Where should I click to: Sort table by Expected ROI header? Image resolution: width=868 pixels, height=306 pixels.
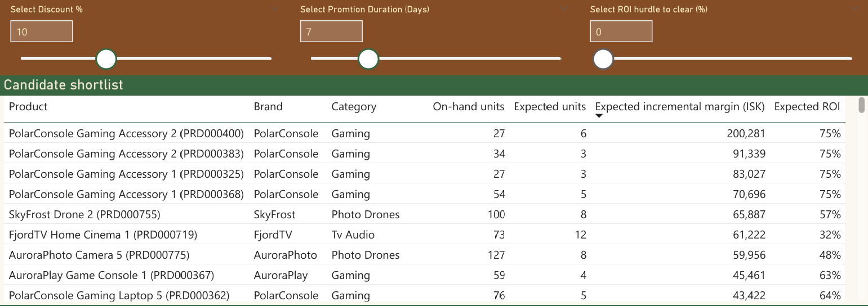pos(807,107)
